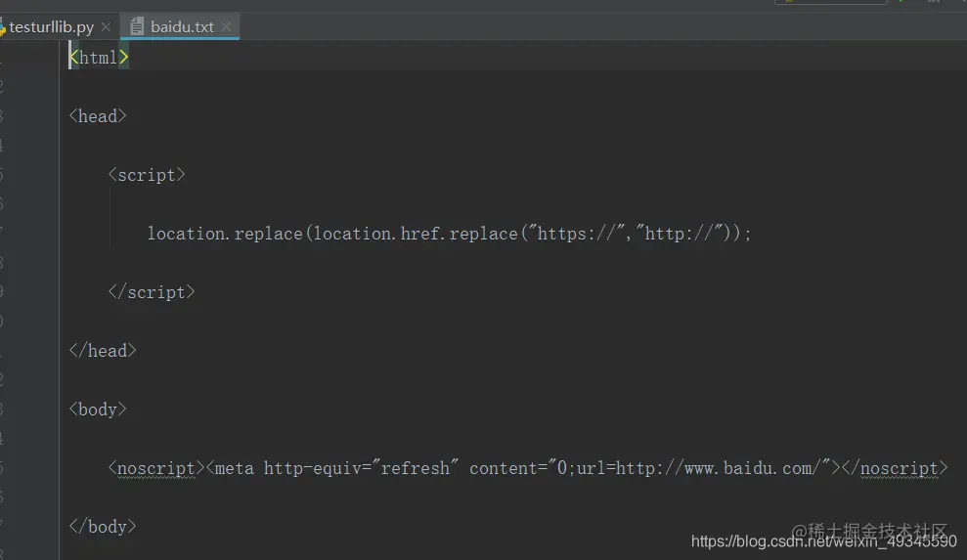Click the opening <head> tag
Viewport: 967px width, 560px height.
98,116
